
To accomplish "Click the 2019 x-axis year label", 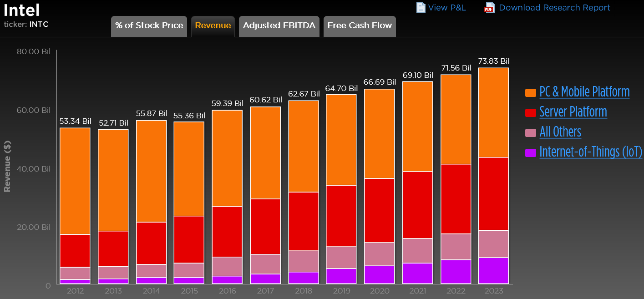I will (x=341, y=291).
